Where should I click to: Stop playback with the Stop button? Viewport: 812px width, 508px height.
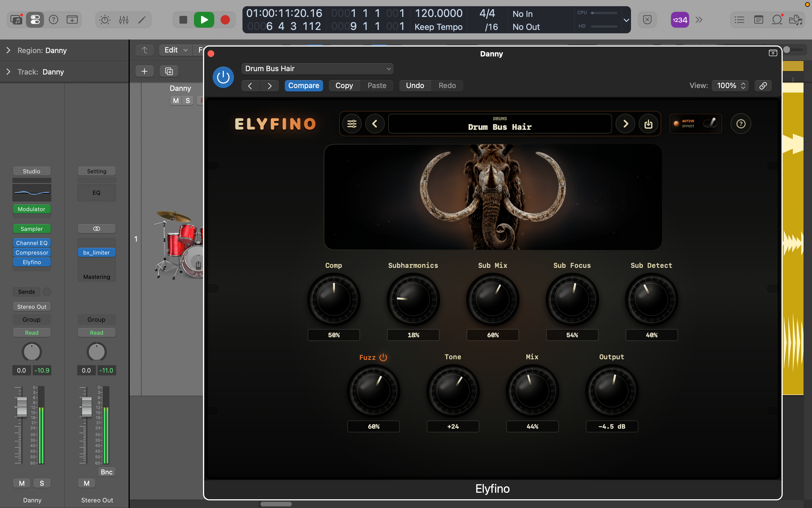click(183, 20)
